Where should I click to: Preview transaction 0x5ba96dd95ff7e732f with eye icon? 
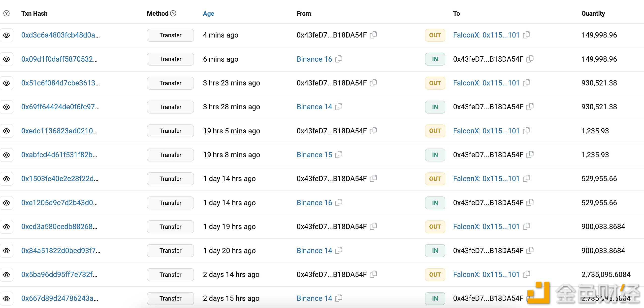tap(6, 275)
